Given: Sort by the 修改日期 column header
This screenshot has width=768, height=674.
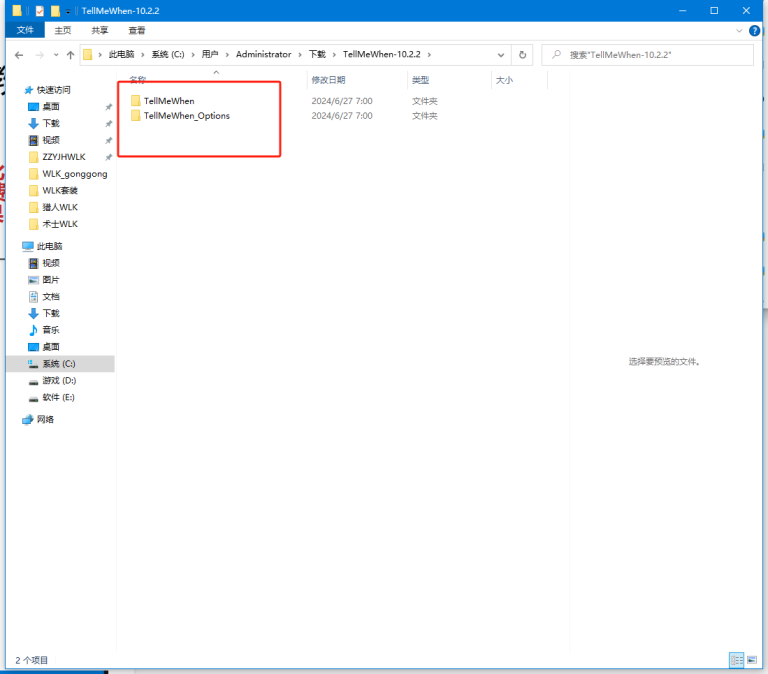Looking at the screenshot, I should (328, 79).
